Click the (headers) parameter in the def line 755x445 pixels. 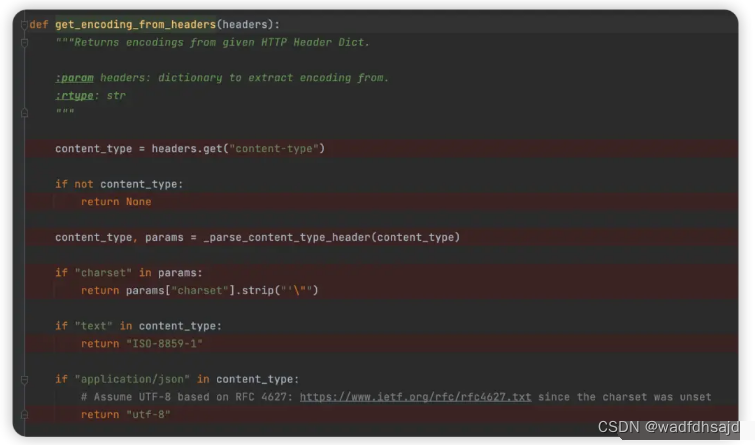click(x=245, y=25)
